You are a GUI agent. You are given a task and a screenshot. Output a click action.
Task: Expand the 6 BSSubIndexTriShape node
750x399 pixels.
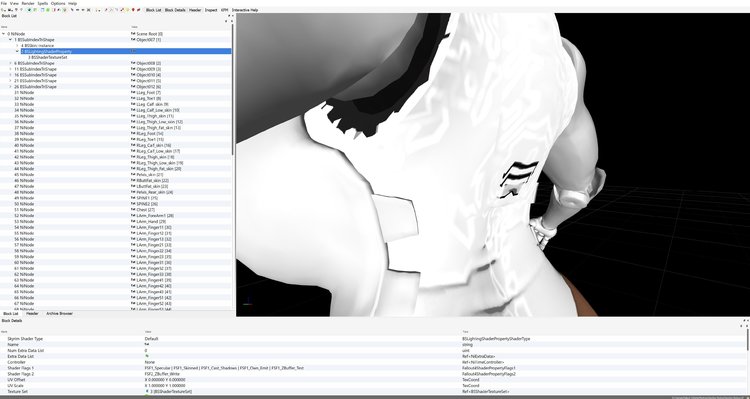(11, 63)
